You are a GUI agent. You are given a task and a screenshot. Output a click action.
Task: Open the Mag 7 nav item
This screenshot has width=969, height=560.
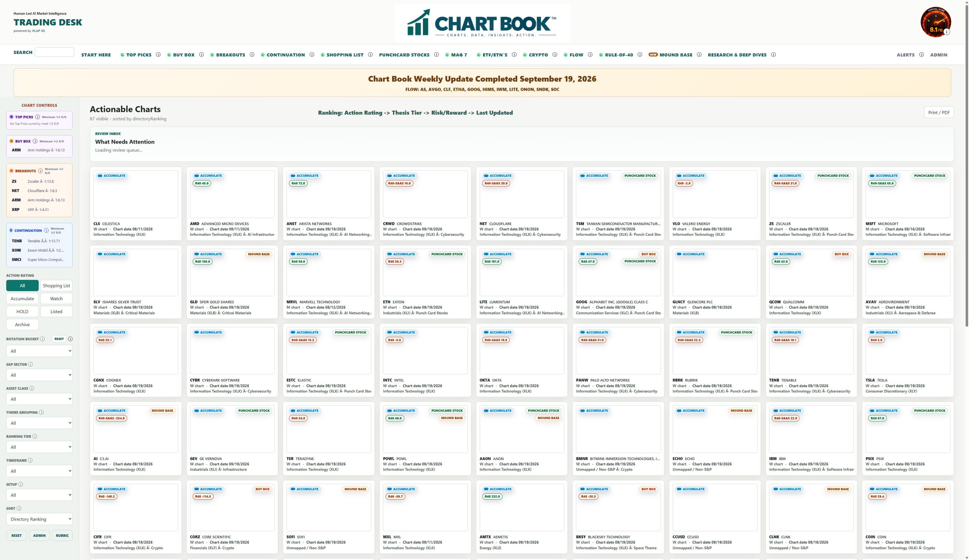pos(459,55)
